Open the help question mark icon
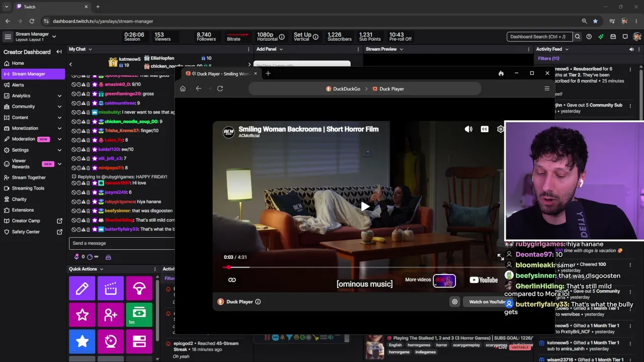The height and width of the screenshot is (362, 644). 589,37
